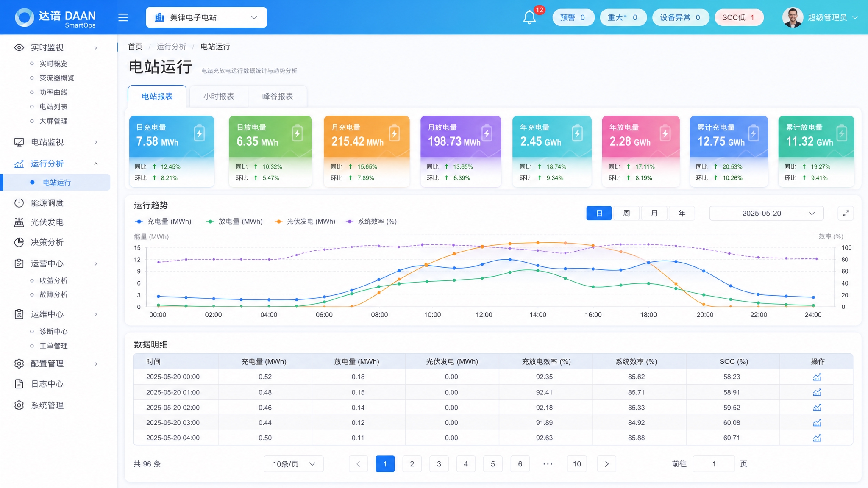The width and height of the screenshot is (868, 488).
Task: Click the SOC低 alert pill
Action: pyautogui.click(x=739, y=17)
